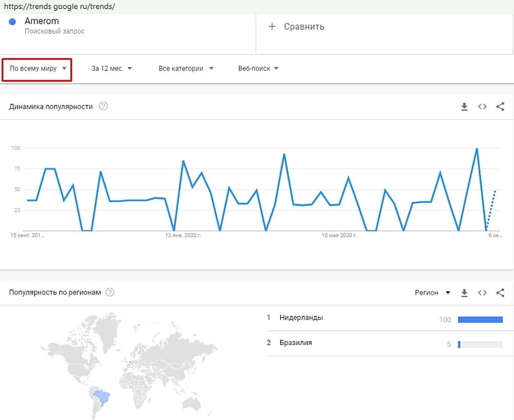Download the popularity dynamics chart data
The width and height of the screenshot is (514, 420).
point(464,106)
